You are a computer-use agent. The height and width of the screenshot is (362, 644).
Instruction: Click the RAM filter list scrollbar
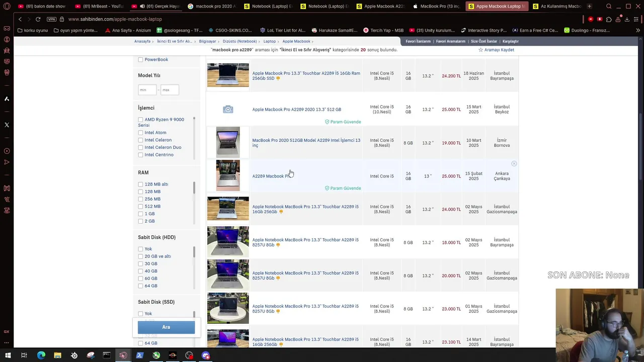coord(194,203)
